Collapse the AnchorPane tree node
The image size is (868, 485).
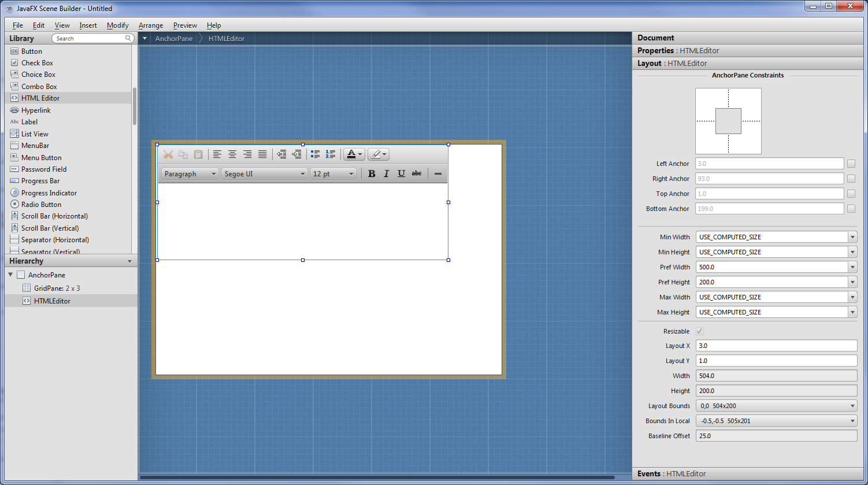11,275
